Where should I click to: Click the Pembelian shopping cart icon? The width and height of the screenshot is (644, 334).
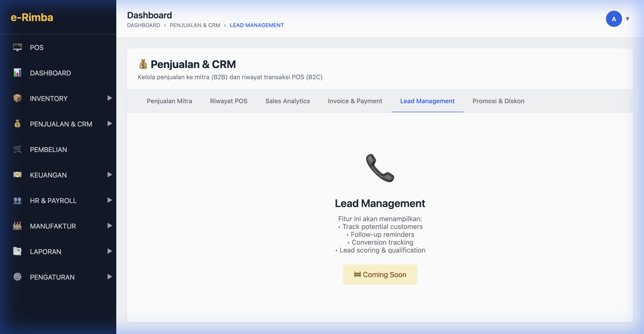17,149
